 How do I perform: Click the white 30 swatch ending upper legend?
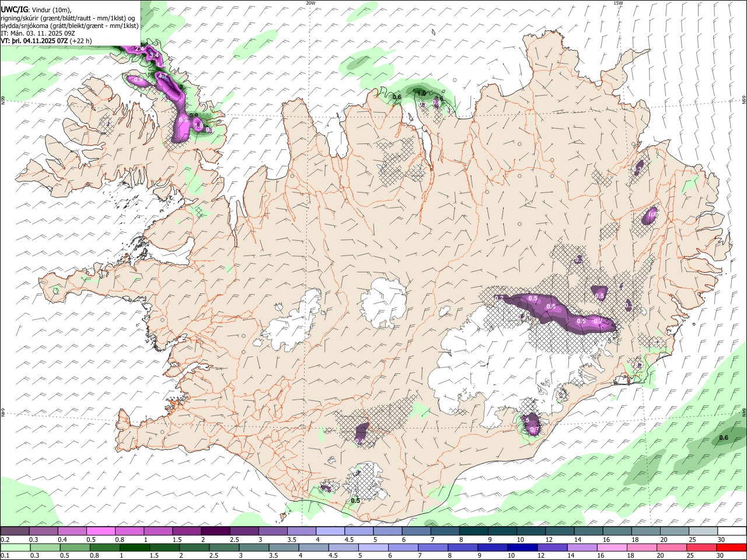(731, 531)
